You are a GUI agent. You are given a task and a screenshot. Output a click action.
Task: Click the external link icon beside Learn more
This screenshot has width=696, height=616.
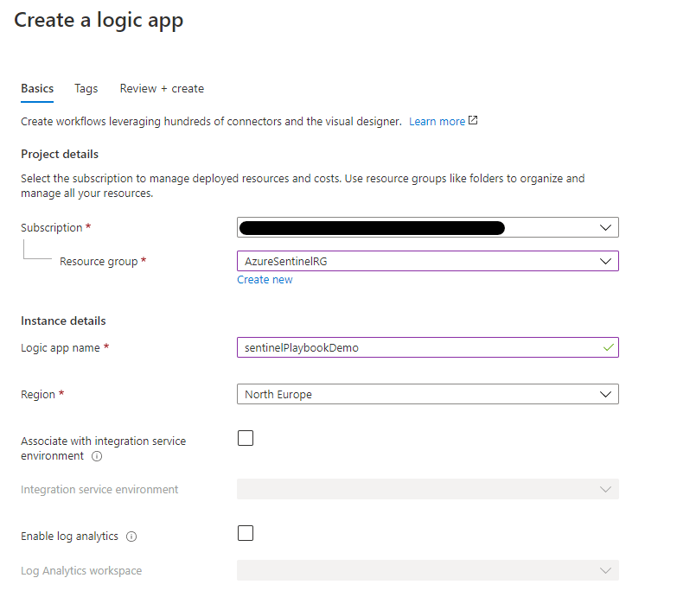[473, 121]
